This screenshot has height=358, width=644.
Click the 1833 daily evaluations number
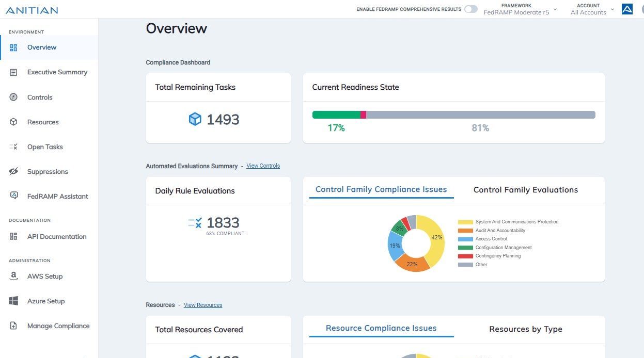point(223,223)
